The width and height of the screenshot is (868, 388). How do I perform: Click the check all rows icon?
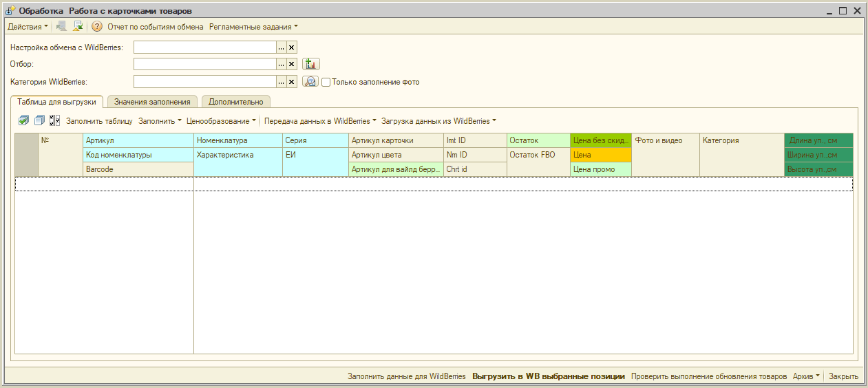click(x=24, y=120)
